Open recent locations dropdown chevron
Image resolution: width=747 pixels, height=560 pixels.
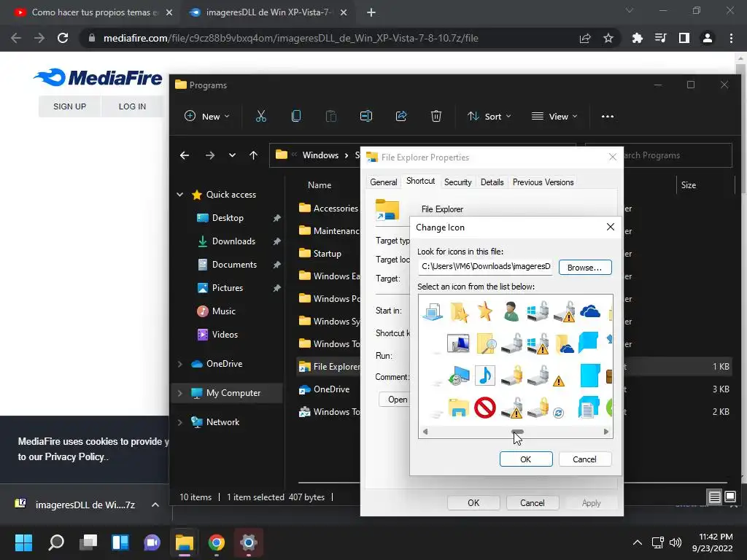click(x=232, y=155)
